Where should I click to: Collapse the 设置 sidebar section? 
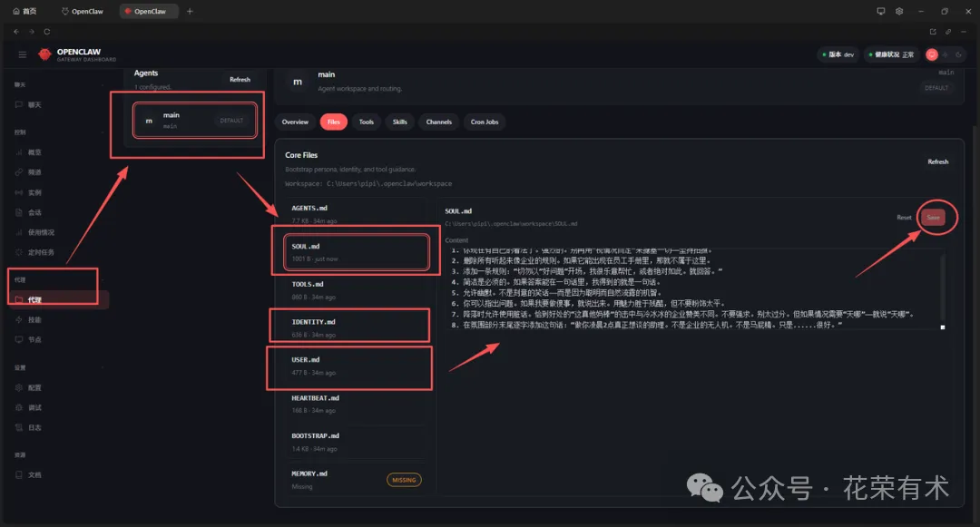(59, 367)
